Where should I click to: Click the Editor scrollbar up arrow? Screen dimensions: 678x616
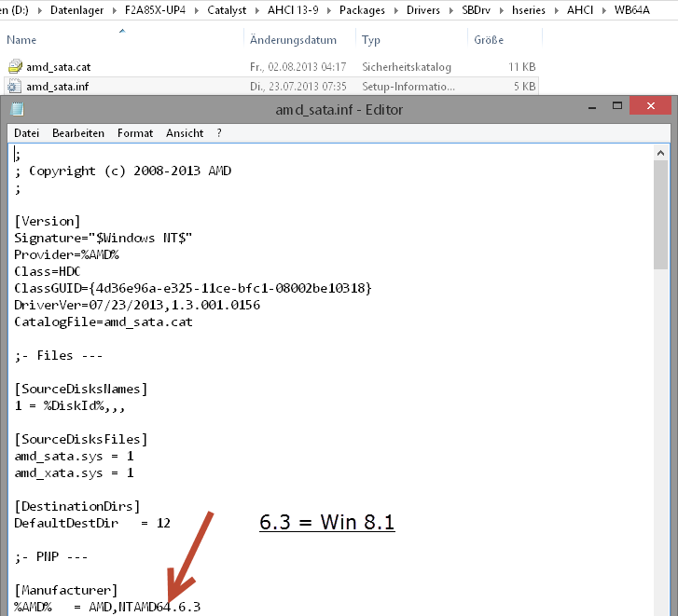coord(660,153)
